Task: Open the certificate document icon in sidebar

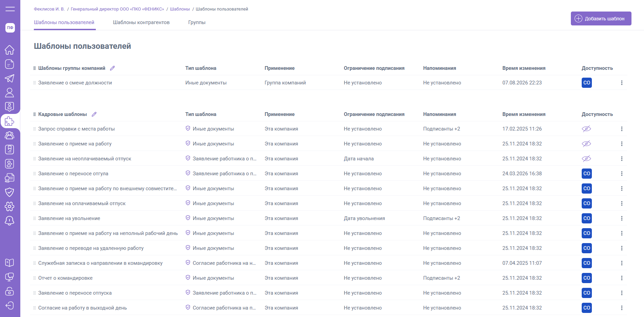Action: 9,178
